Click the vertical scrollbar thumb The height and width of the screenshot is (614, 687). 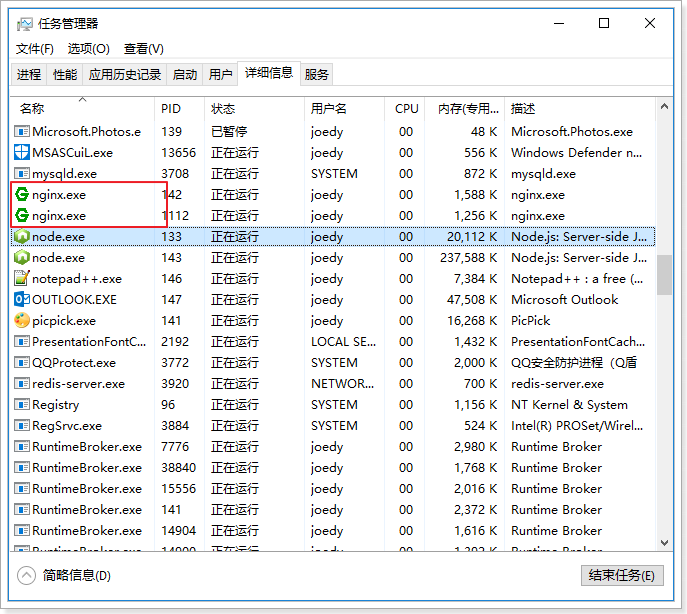[664, 275]
